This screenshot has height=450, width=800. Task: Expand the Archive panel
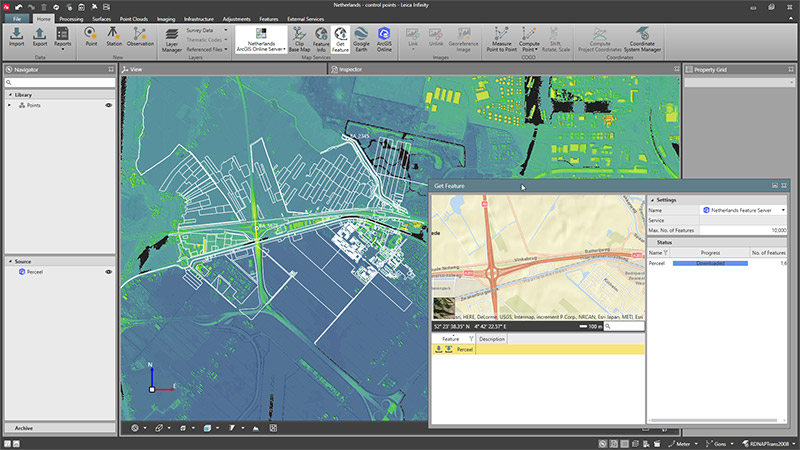[x=60, y=428]
